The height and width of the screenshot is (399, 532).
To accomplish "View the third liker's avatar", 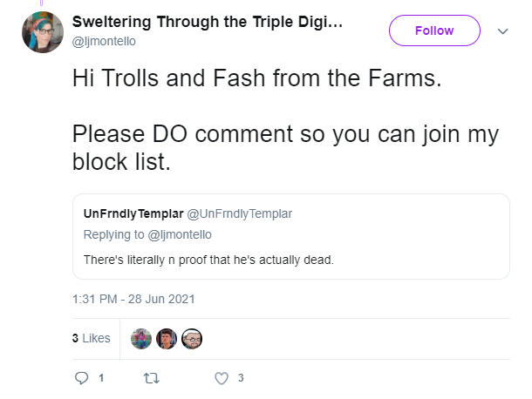I will pyautogui.click(x=192, y=338).
